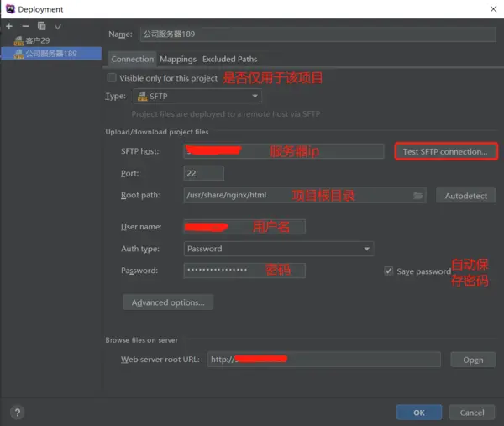
Task: Click the Autodetect button
Action: point(465,196)
